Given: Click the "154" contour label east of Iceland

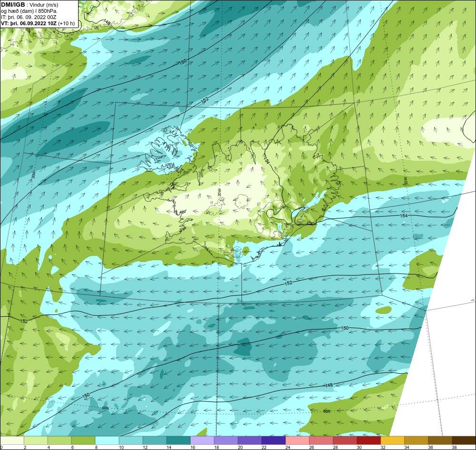Looking at the screenshot, I should [404, 216].
